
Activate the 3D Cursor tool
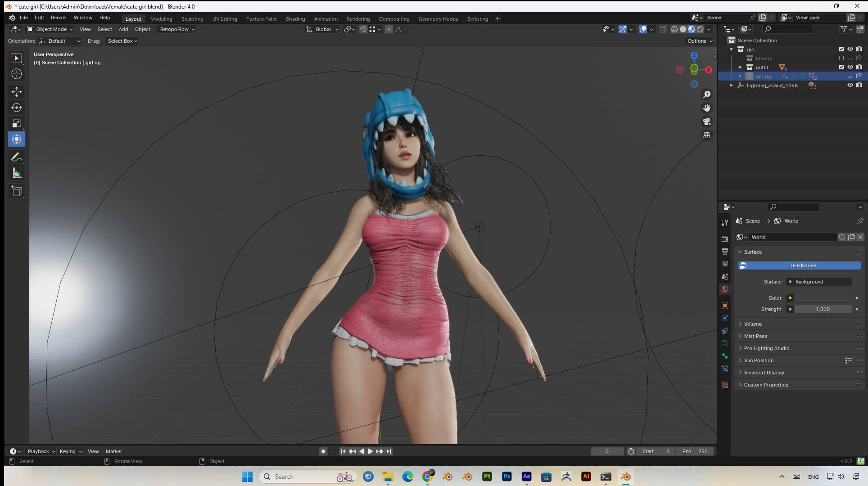pos(17,74)
